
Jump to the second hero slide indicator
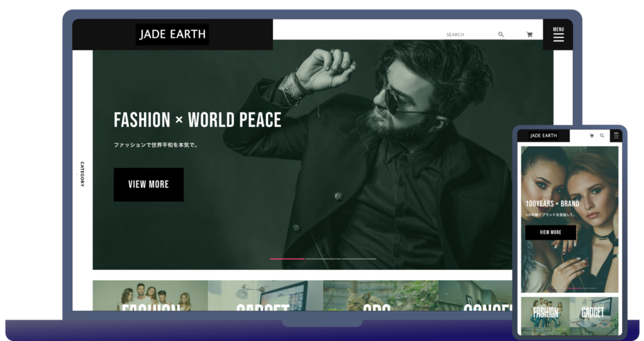click(x=323, y=259)
